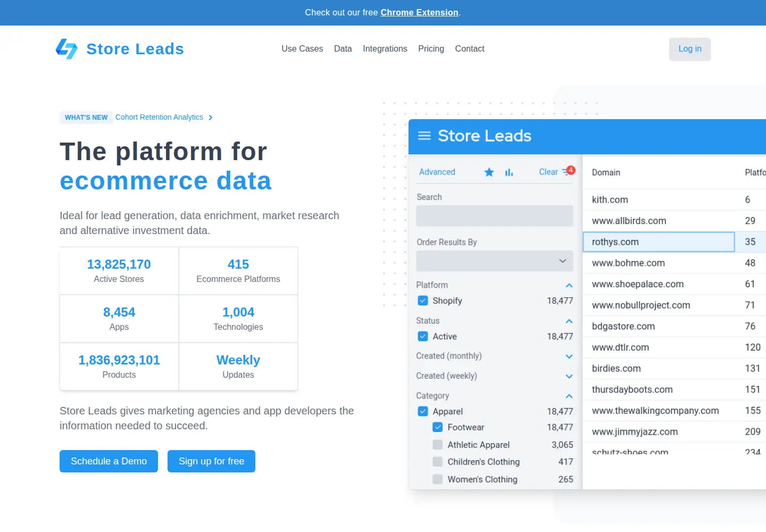
Task: Open the hamburger menu in Store Leads panel
Action: [424, 136]
